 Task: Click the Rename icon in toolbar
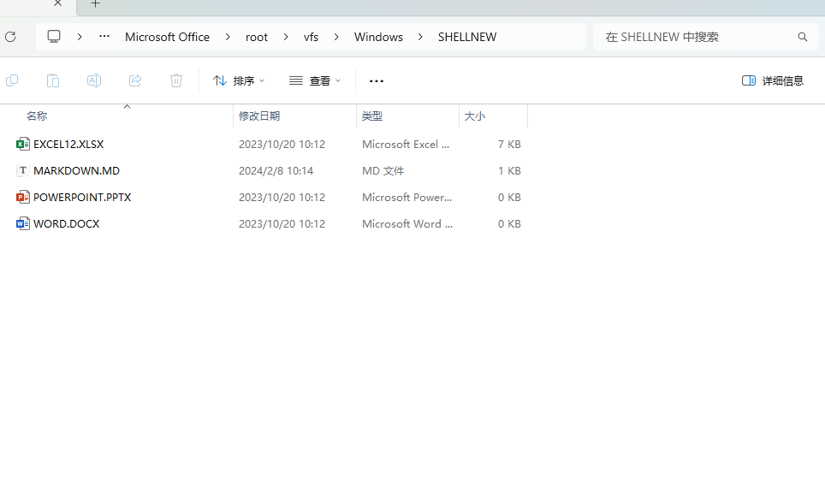point(94,80)
